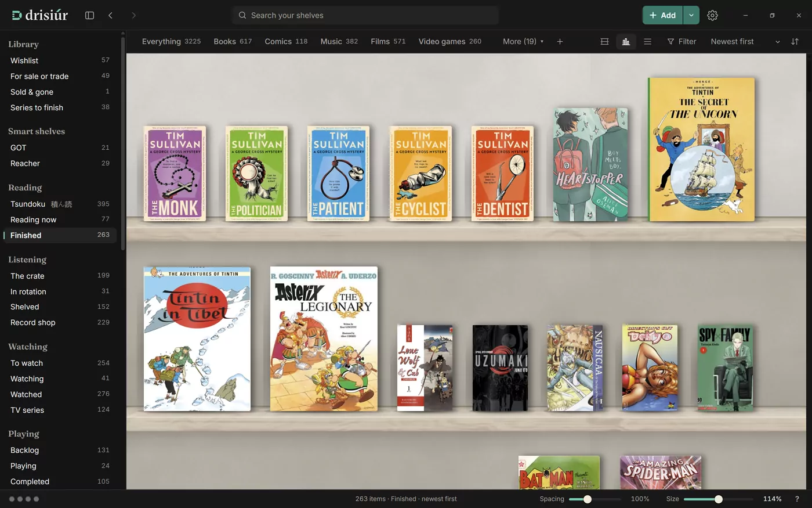Open the Music tab
This screenshot has height=508, width=812.
point(339,41)
